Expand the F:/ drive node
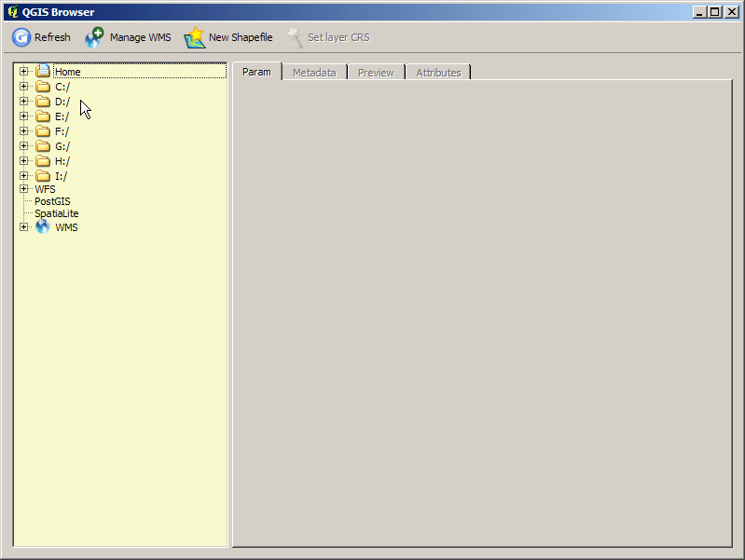745x560 pixels. point(23,130)
